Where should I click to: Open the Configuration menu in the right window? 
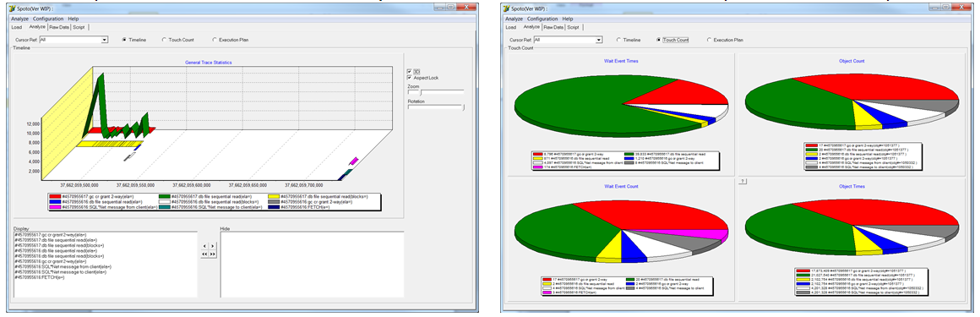click(543, 19)
